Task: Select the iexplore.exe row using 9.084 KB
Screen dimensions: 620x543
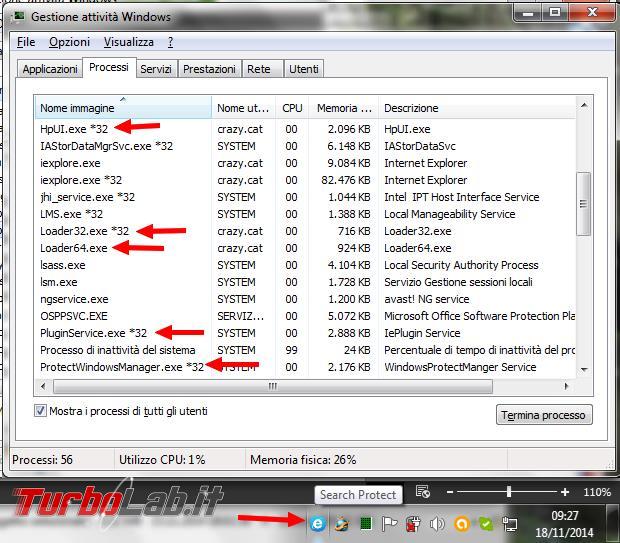Action: click(305, 163)
